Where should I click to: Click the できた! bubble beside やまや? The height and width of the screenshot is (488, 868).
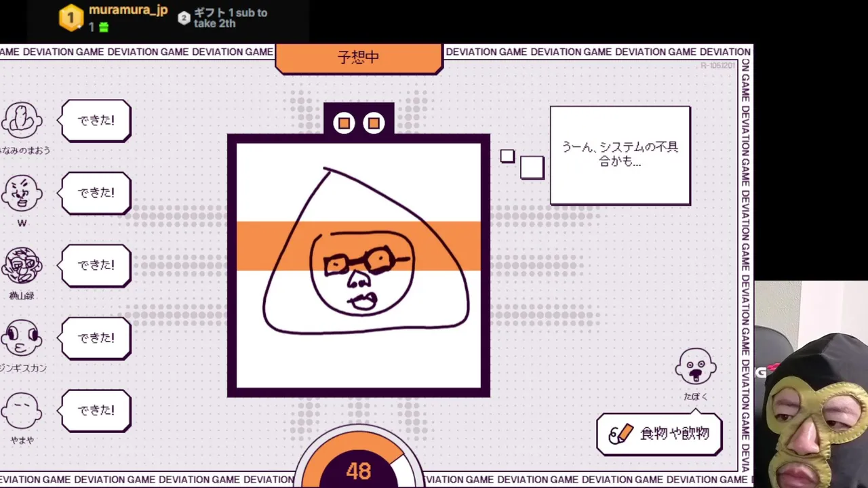point(96,411)
